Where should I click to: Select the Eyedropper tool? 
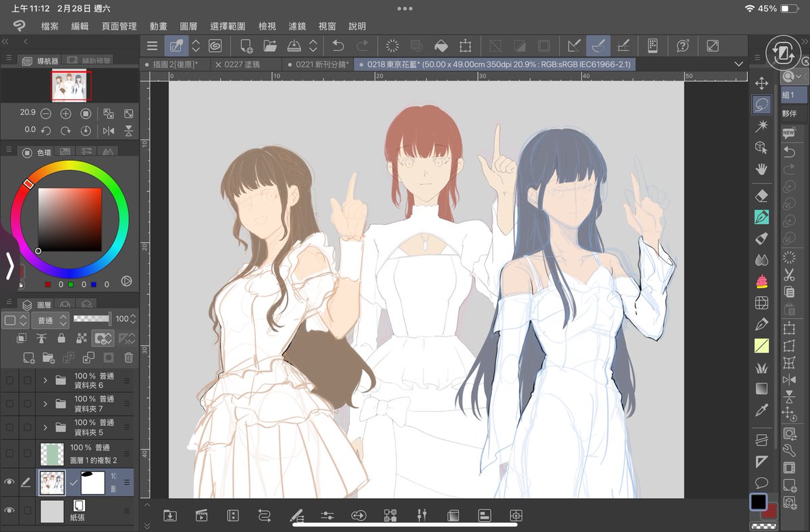(x=761, y=410)
